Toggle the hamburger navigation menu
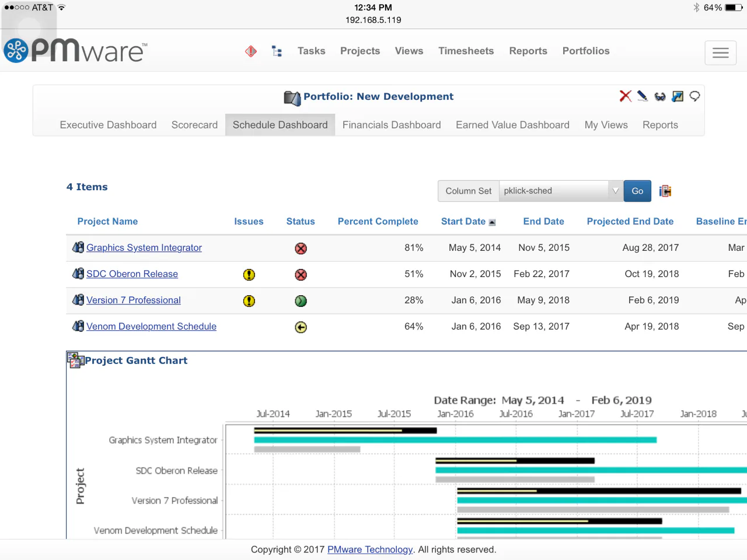 720,53
